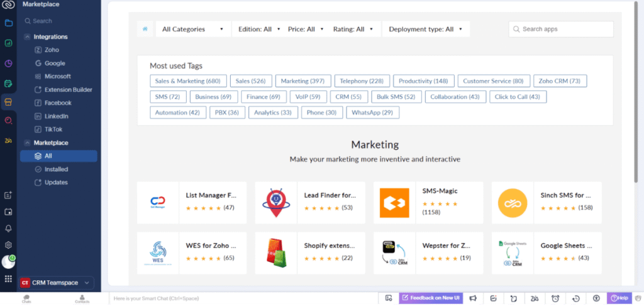The height and width of the screenshot is (306, 644).
Task: Open the calendar icon in left rail
Action: click(8, 212)
